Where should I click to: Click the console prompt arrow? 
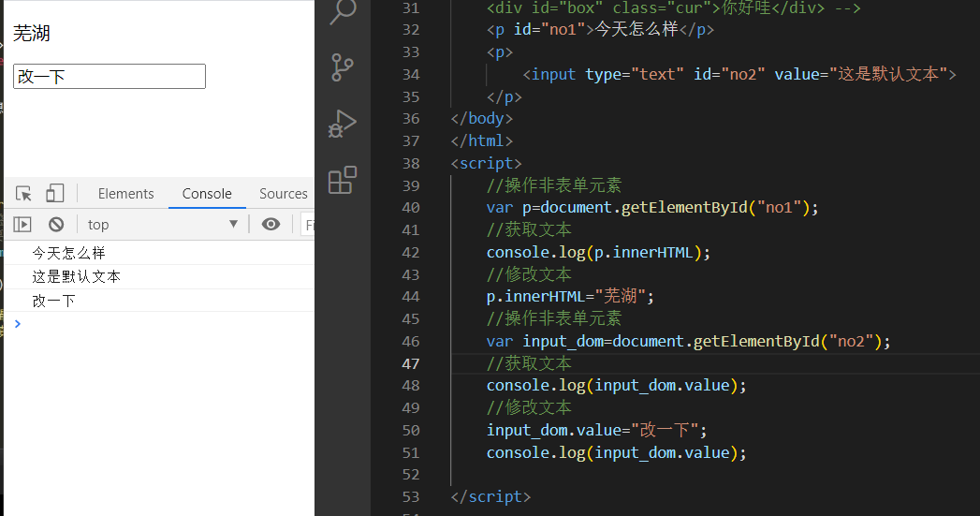coord(18,323)
